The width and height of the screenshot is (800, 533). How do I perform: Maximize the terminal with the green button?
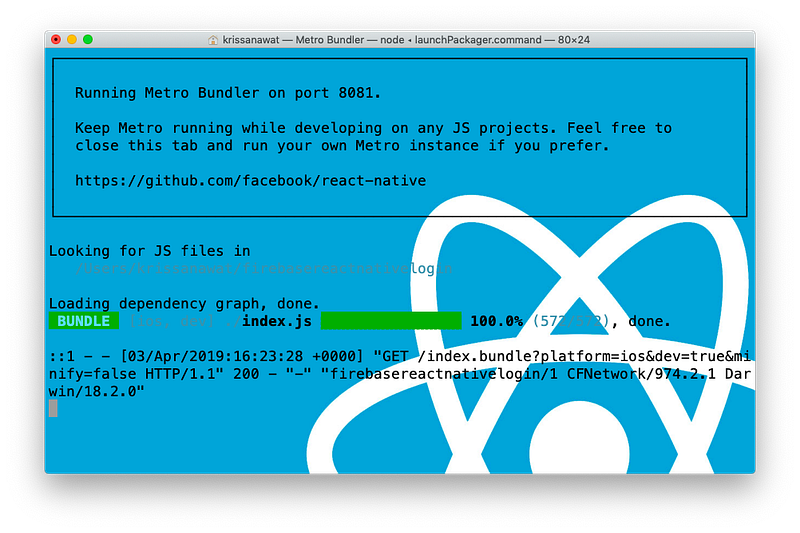[88, 39]
